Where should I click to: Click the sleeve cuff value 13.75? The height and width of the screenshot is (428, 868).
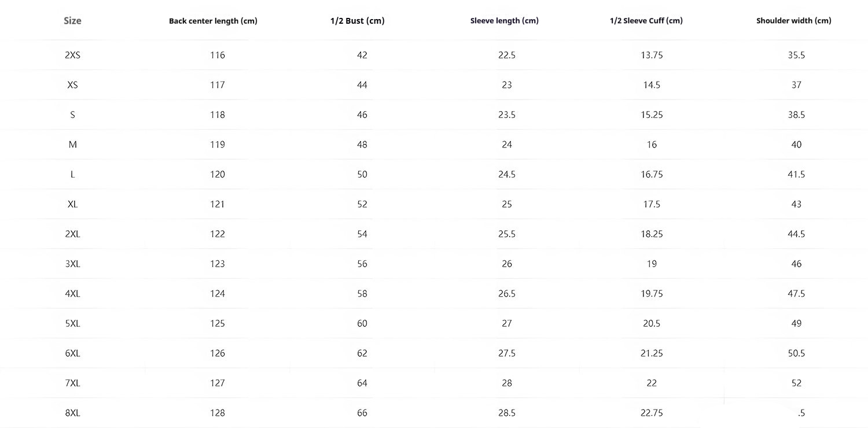tap(652, 56)
